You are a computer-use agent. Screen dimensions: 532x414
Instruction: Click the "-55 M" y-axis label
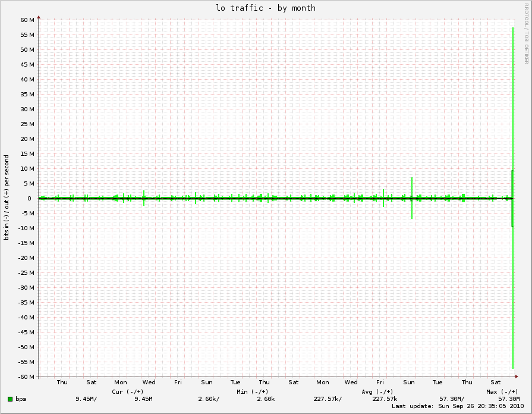tap(26, 362)
